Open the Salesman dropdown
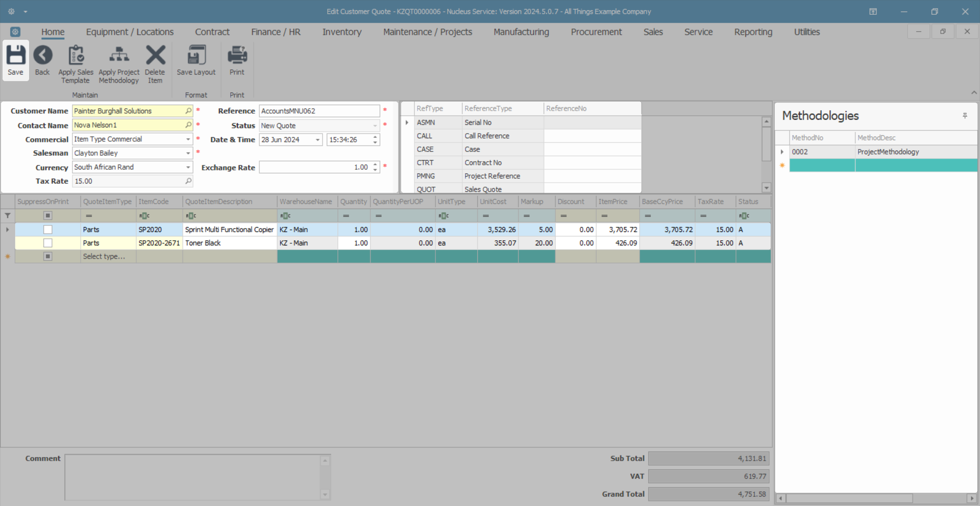The height and width of the screenshot is (506, 980). 188,153
